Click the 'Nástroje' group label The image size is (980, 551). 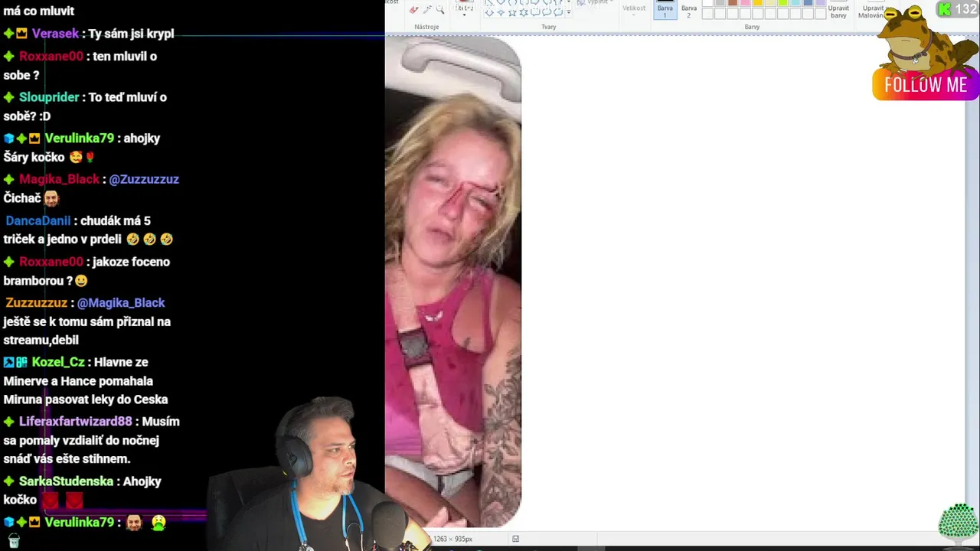(x=426, y=27)
